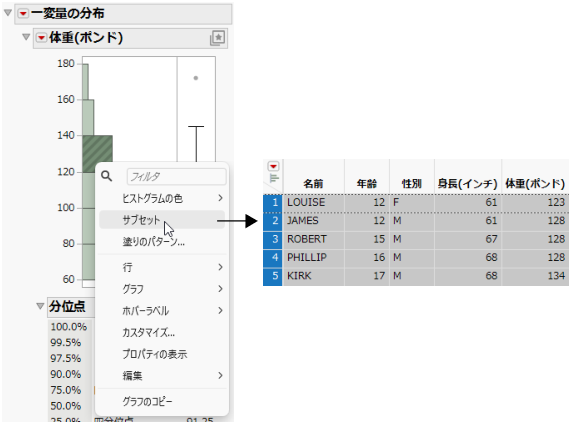Click the KIRK name cell
571x424 pixels.
(x=314, y=276)
